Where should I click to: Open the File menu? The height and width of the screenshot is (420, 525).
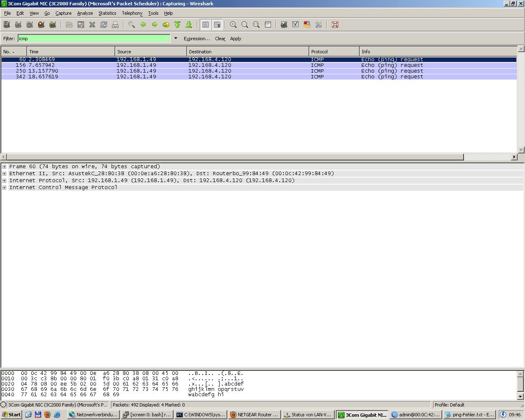click(7, 13)
